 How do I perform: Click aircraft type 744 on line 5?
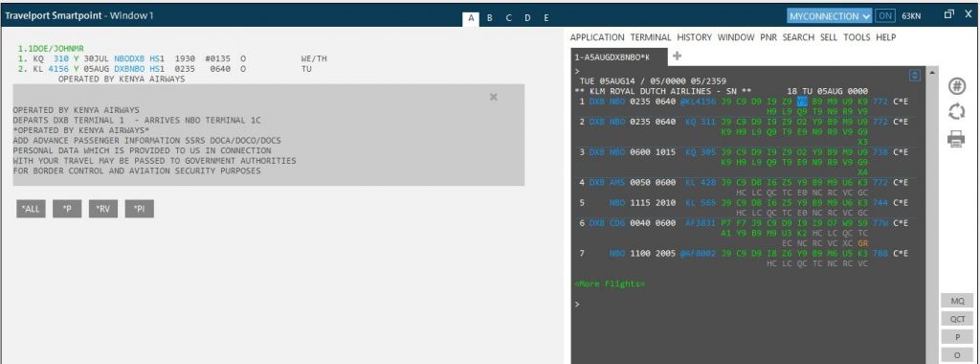tap(880, 203)
